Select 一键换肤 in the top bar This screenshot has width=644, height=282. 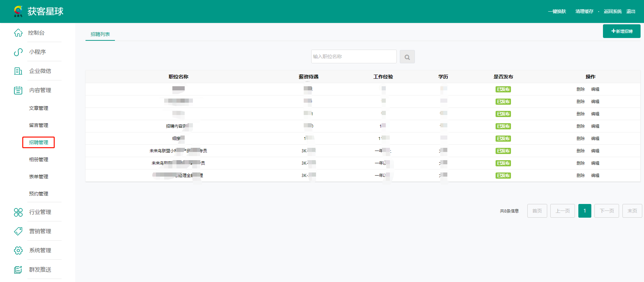(557, 11)
